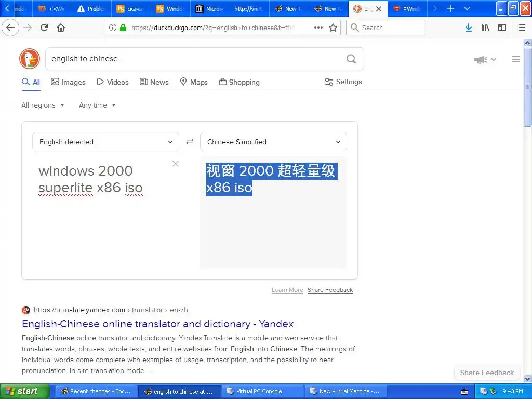532x399 pixels.
Task: Open the Downloads panel
Action: coord(468,28)
